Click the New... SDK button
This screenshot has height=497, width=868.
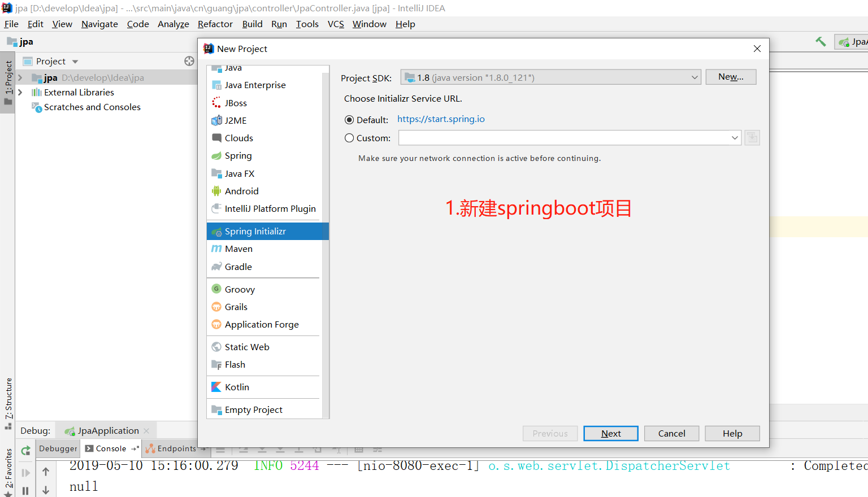tap(731, 77)
